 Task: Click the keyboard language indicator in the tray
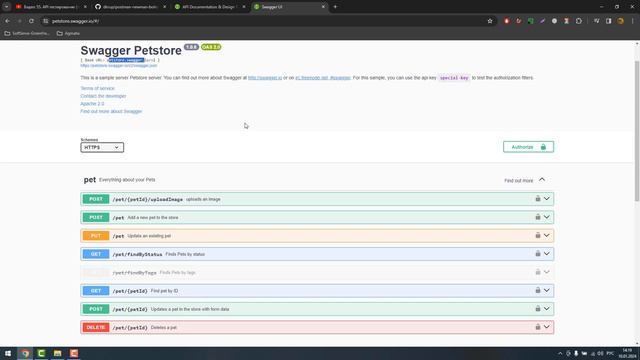pos(611,353)
